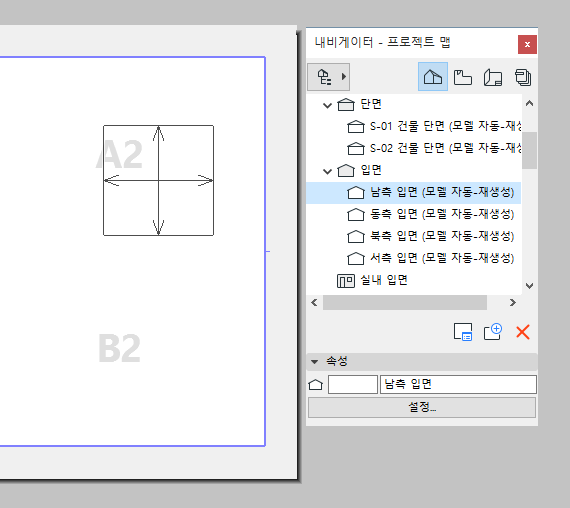
Task: Delete the selected item with red X
Action: (523, 332)
